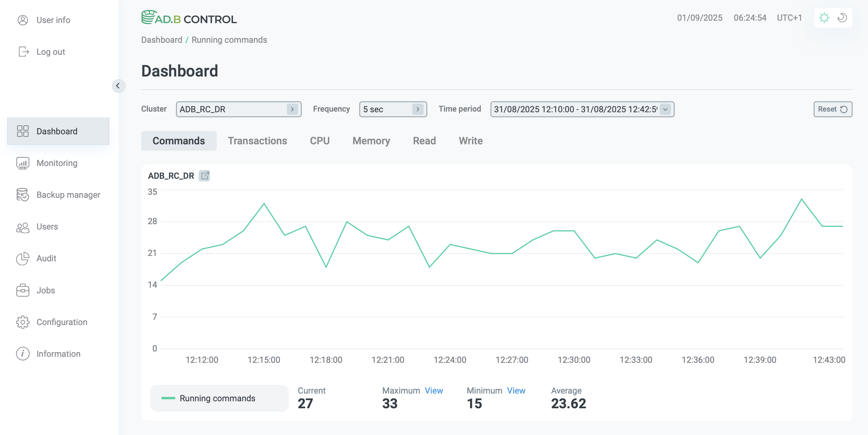Open the Time period date range picker
868x435 pixels.
pyautogui.click(x=582, y=109)
